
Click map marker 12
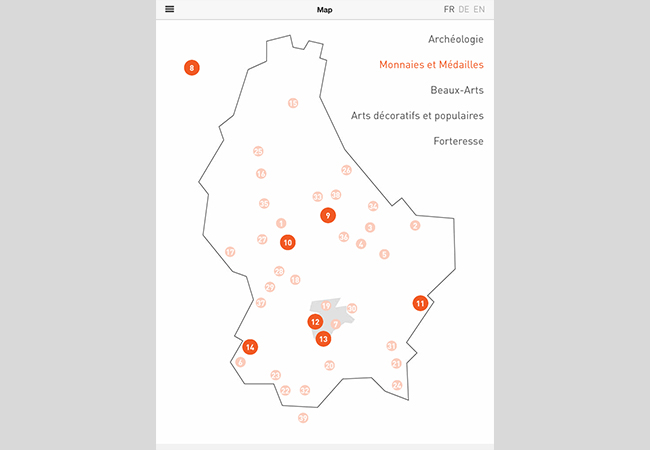click(x=315, y=322)
